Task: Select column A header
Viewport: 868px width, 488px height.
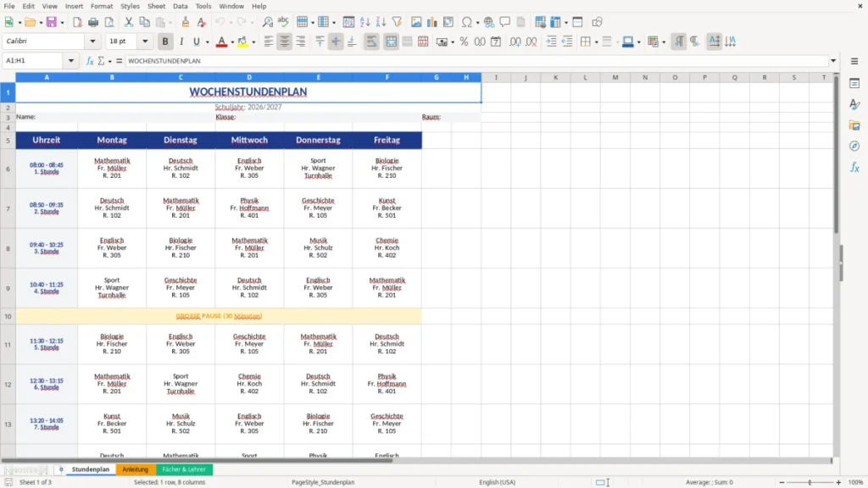Action: tap(47, 77)
